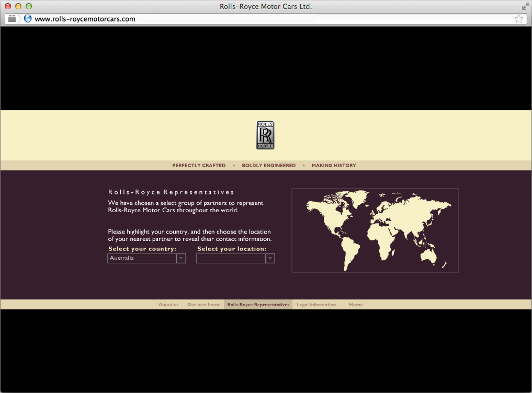Open the Legal information footer link
The height and width of the screenshot is (393, 532).
pos(316,305)
